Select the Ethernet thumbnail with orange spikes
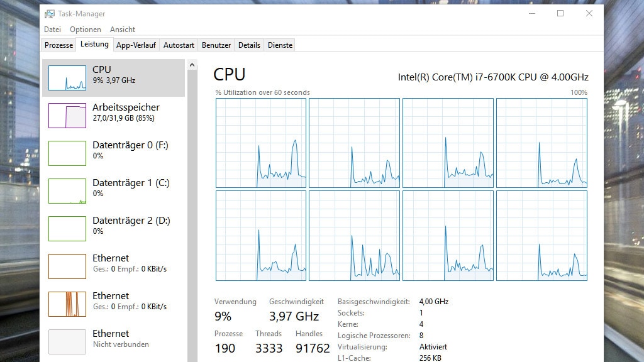Viewport: 644px width, 362px height. point(67,304)
